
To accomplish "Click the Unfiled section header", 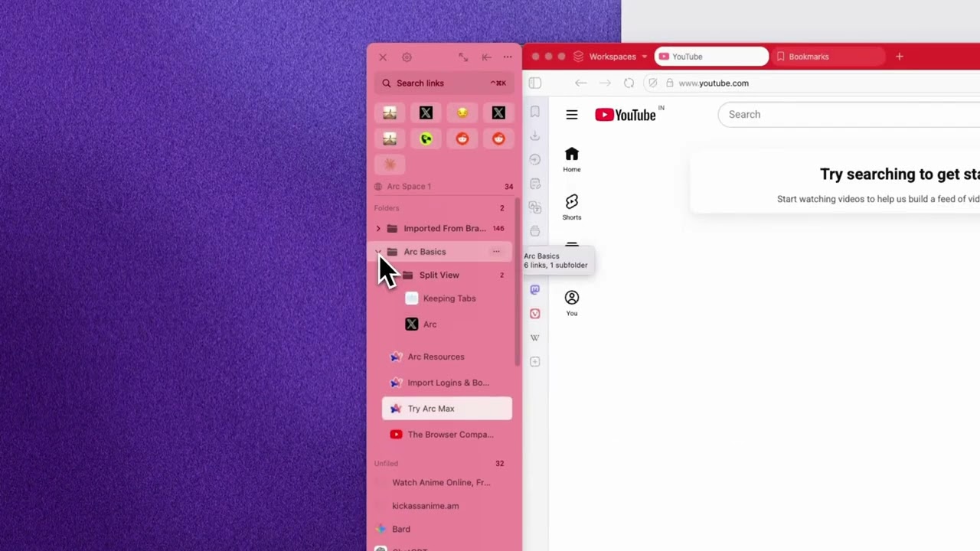I will [x=386, y=464].
